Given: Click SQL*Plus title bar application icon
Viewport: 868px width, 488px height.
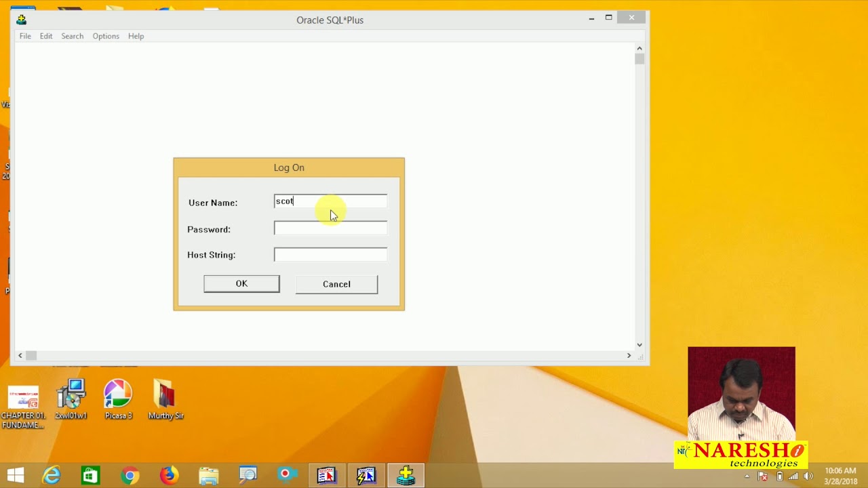Looking at the screenshot, I should 22,20.
